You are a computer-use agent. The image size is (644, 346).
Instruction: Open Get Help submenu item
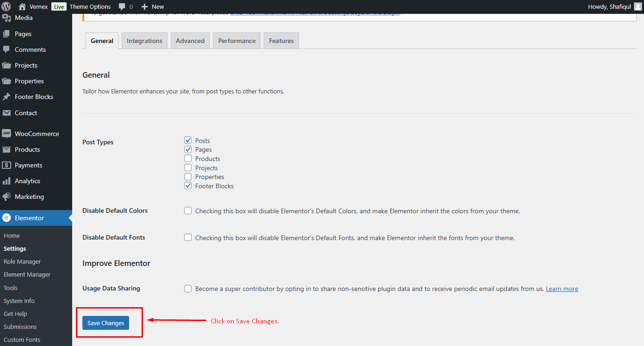pyautogui.click(x=15, y=314)
